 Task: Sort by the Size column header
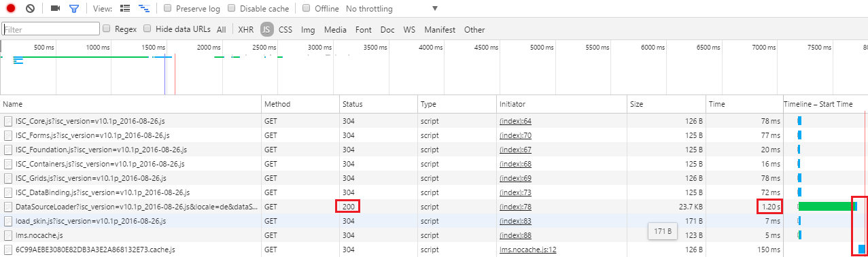click(666, 104)
